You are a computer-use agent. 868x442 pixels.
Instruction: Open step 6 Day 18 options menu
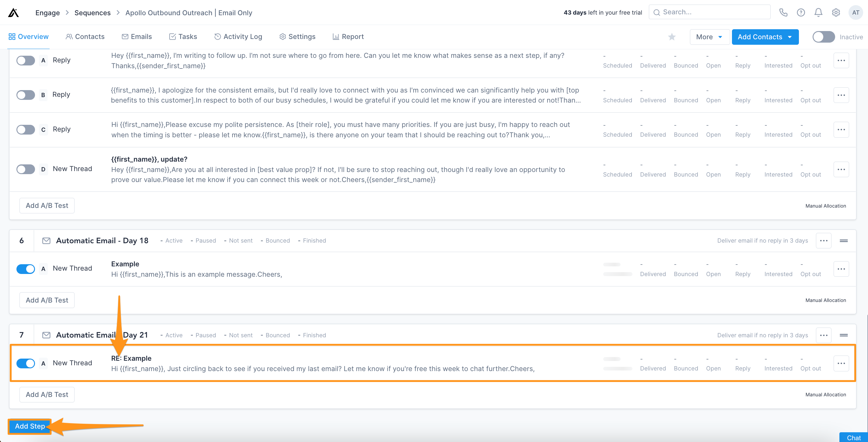coord(824,241)
